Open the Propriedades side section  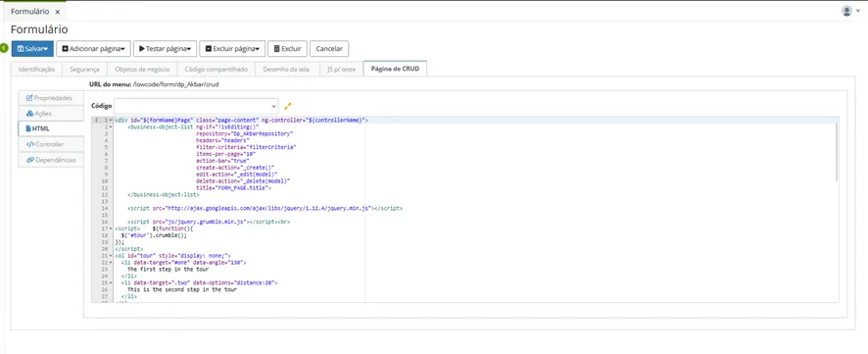pos(51,98)
